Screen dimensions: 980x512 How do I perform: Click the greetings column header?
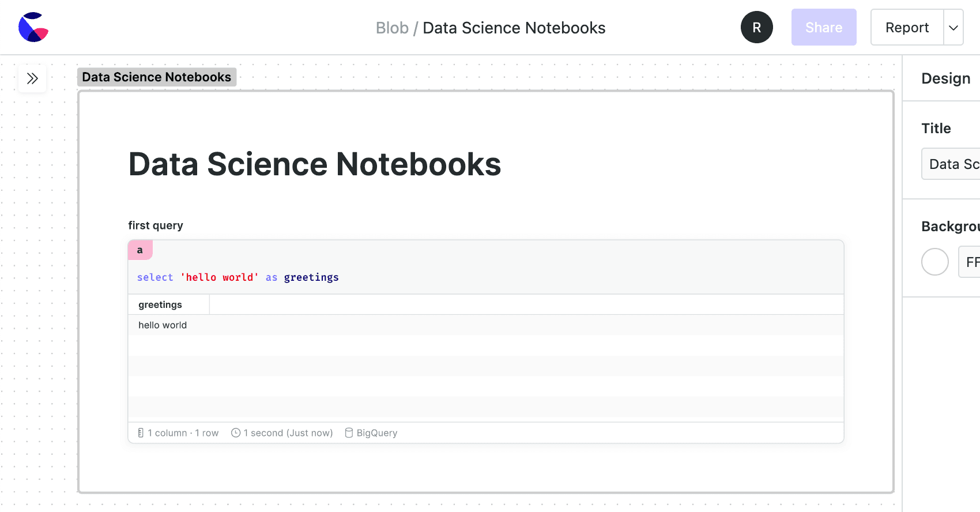pos(160,304)
